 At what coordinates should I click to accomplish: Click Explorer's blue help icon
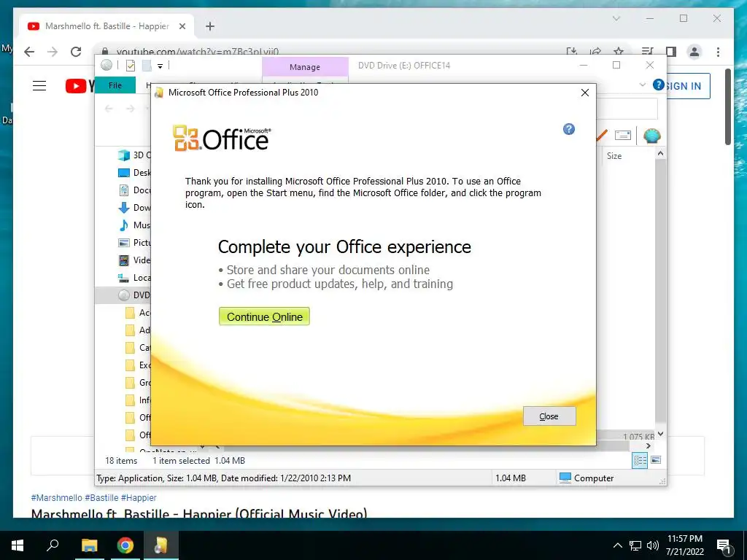pyautogui.click(x=659, y=85)
